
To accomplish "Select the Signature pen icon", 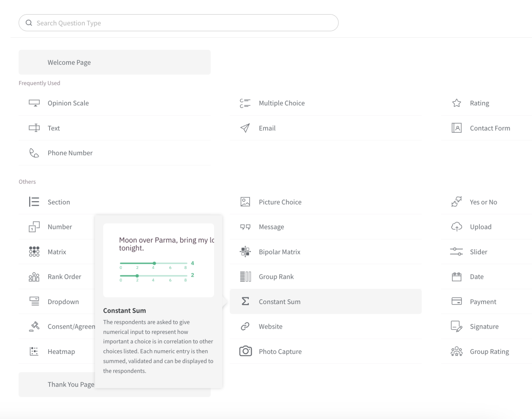I will (456, 326).
